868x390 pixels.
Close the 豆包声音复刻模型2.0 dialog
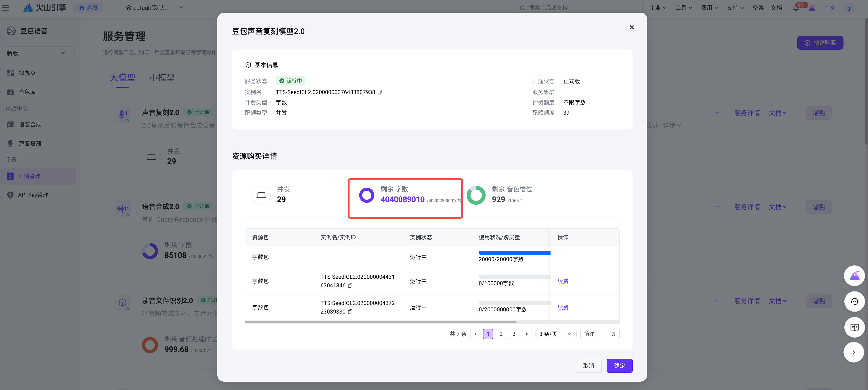(632, 27)
